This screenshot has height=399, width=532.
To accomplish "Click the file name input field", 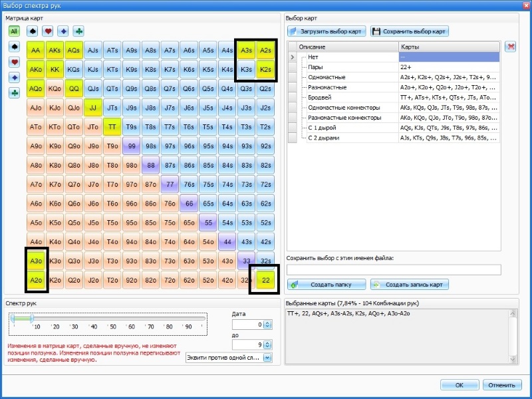I will 394,270.
